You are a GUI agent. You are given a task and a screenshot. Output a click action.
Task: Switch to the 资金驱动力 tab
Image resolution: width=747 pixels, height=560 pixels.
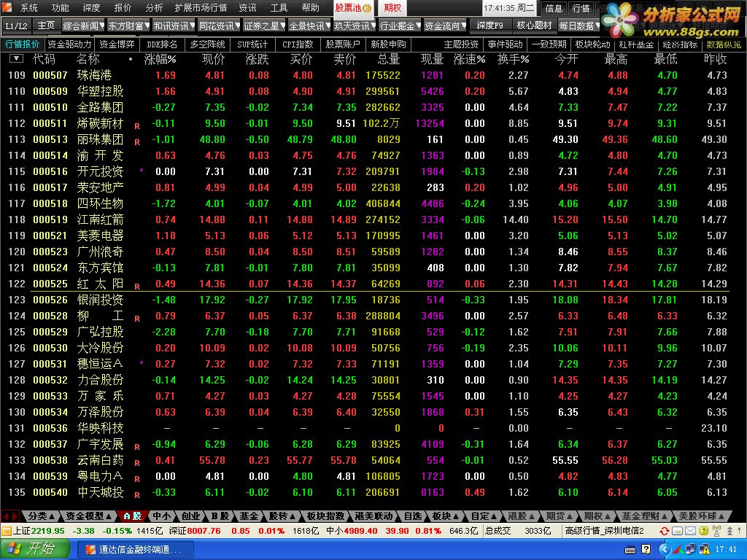point(69,44)
